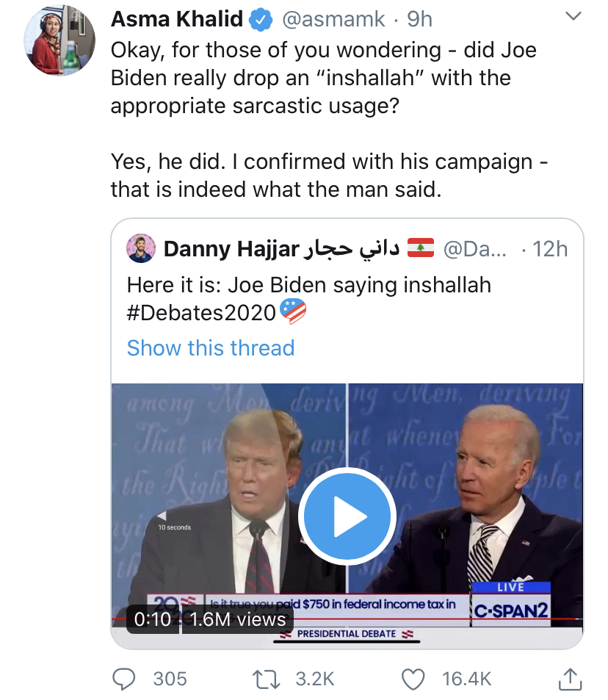Click Danny Hajjar's small avatar
Image resolution: width=608 pixels, height=700 pixels.
(141, 248)
